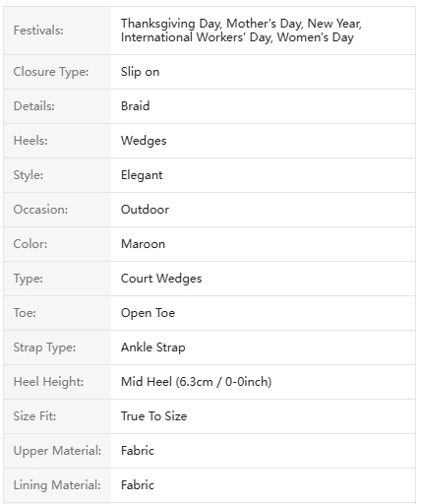Screen dimensions: 421x504
Task: Select the Wedges heels value
Action: coord(144,141)
